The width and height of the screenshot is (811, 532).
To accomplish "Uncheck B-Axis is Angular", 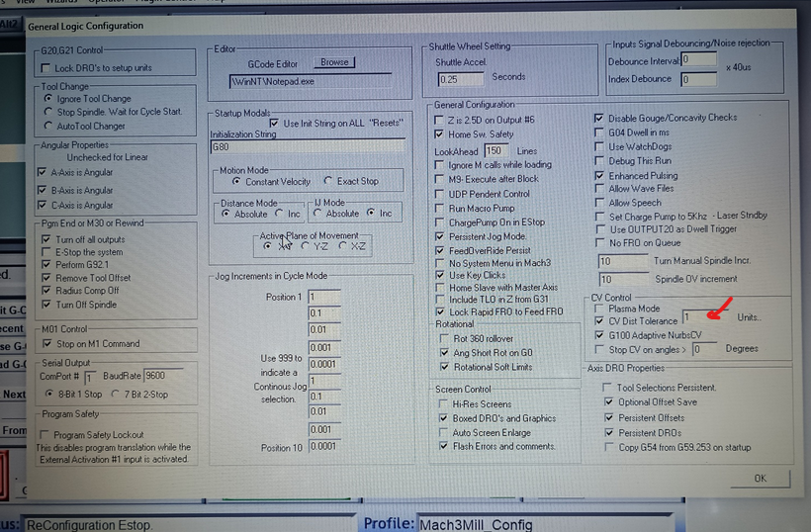I will pos(43,190).
